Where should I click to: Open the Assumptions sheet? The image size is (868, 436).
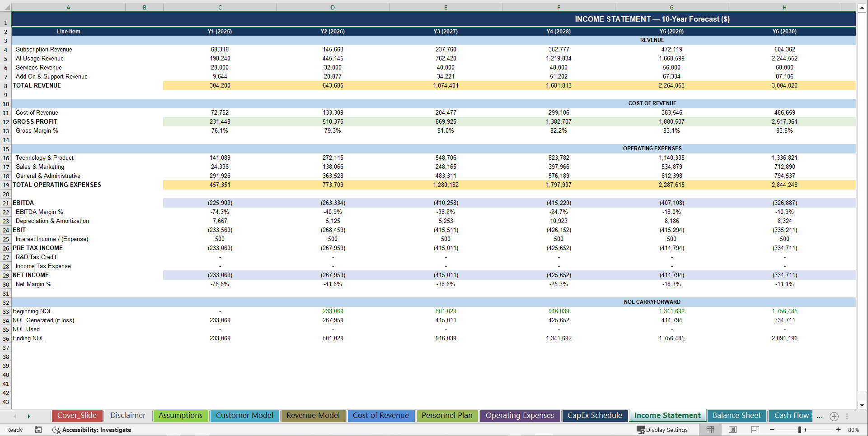pyautogui.click(x=180, y=416)
